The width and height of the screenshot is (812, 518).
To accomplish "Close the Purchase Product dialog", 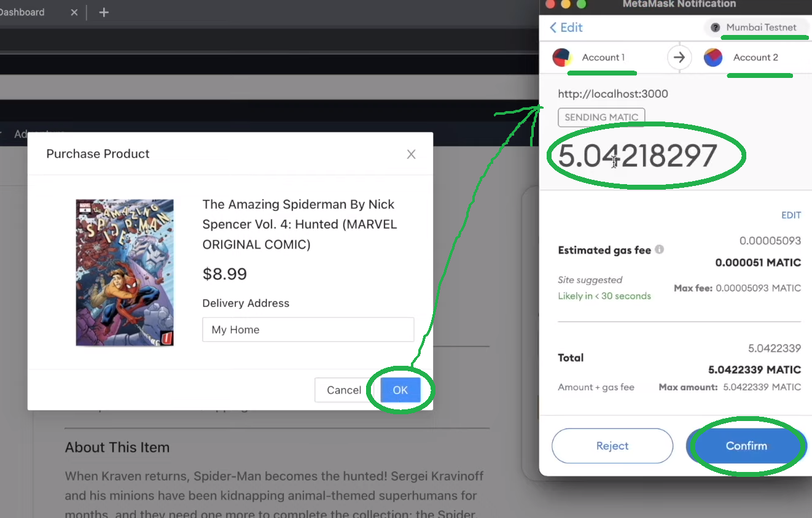I will pos(412,154).
